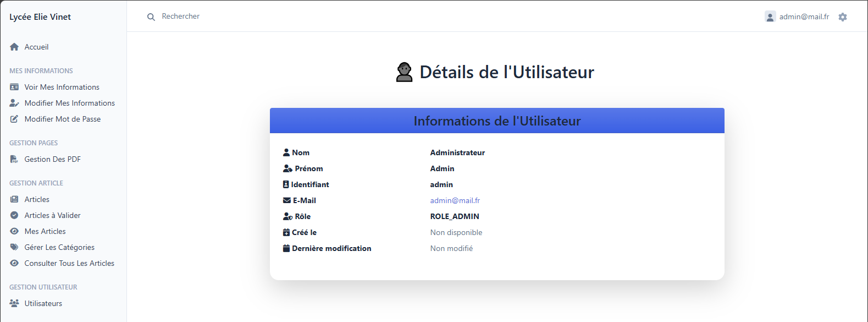Click the Lycée Elie Vinet site title
This screenshot has width=868, height=322.
[x=40, y=17]
